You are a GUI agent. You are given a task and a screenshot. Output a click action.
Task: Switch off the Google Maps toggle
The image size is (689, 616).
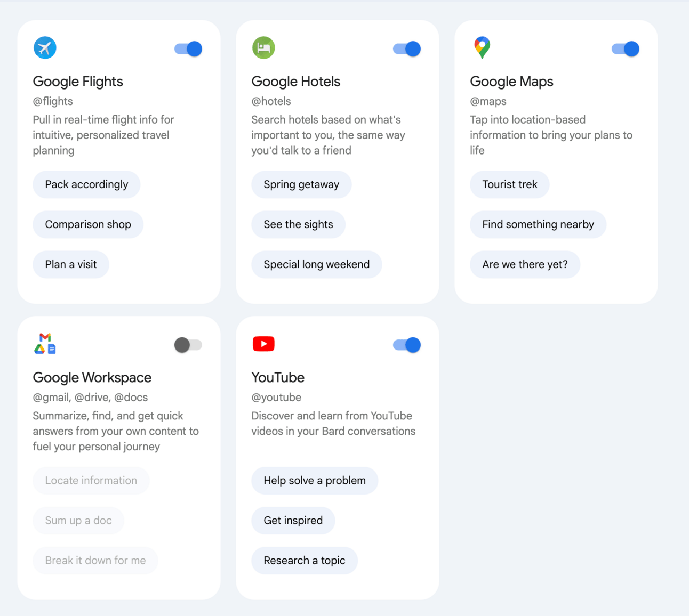[x=626, y=49]
